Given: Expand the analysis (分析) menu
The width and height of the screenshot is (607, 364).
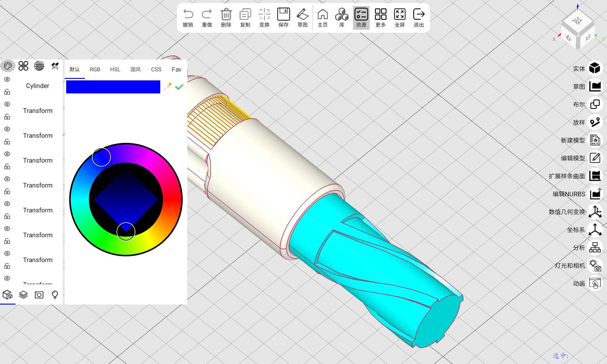Looking at the screenshot, I should pyautogui.click(x=595, y=248).
